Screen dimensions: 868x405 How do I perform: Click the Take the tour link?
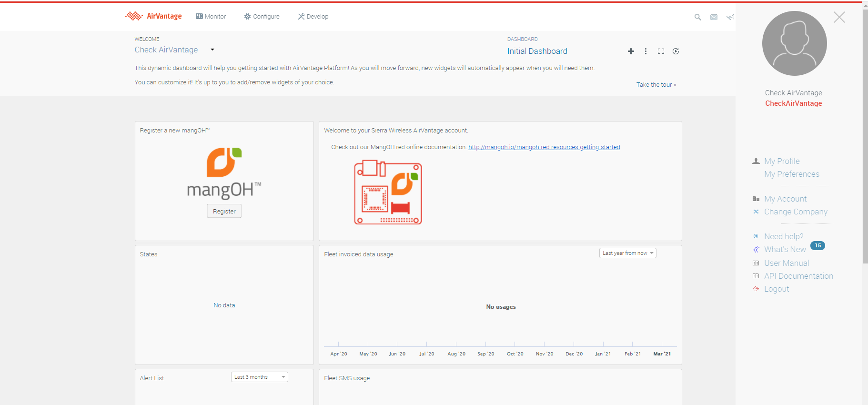[x=656, y=85]
